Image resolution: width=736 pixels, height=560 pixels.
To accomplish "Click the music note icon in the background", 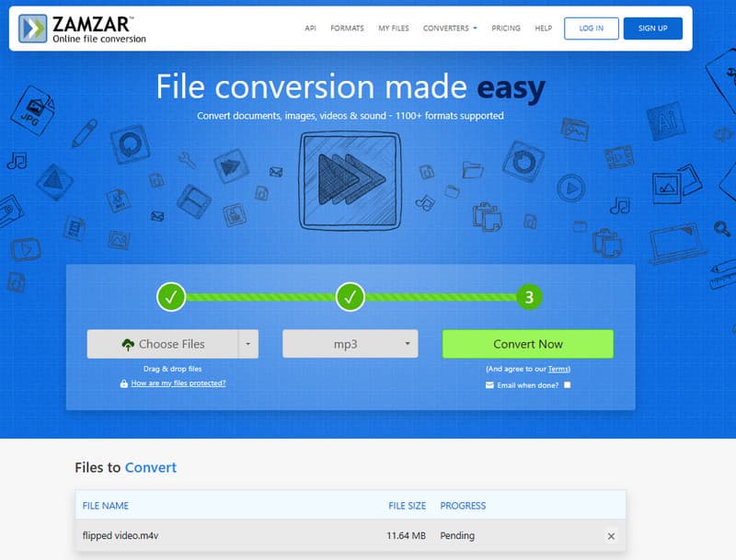I will click(x=17, y=160).
